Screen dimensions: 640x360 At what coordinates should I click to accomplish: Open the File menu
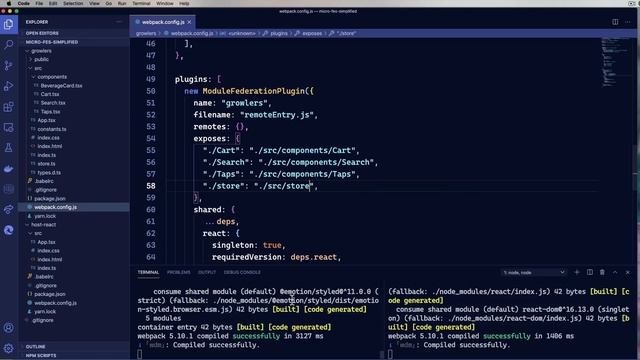(x=39, y=3)
